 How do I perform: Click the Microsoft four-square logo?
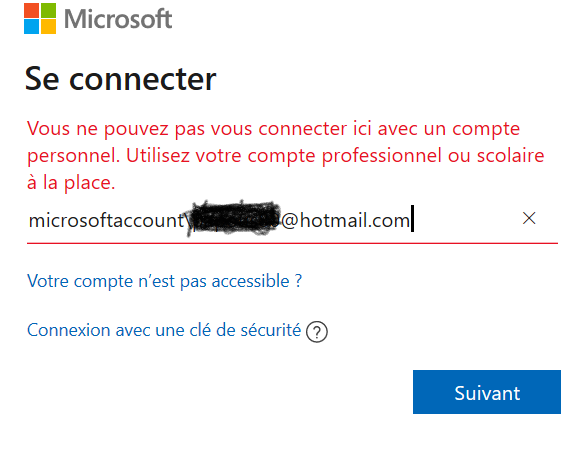(x=40, y=19)
